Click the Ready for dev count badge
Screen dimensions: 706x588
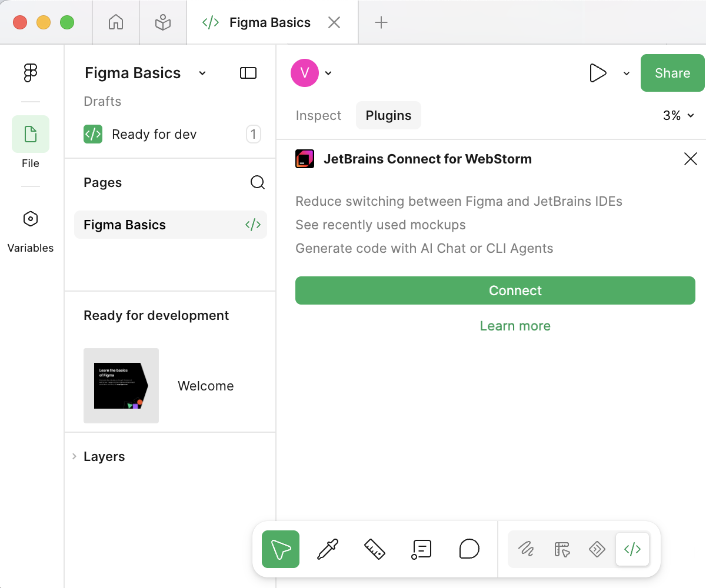tap(254, 134)
